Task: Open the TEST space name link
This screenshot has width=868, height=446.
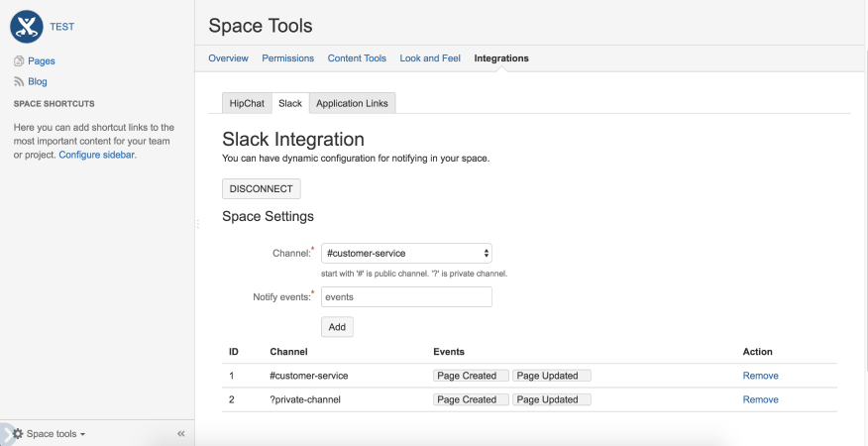Action: [62, 27]
